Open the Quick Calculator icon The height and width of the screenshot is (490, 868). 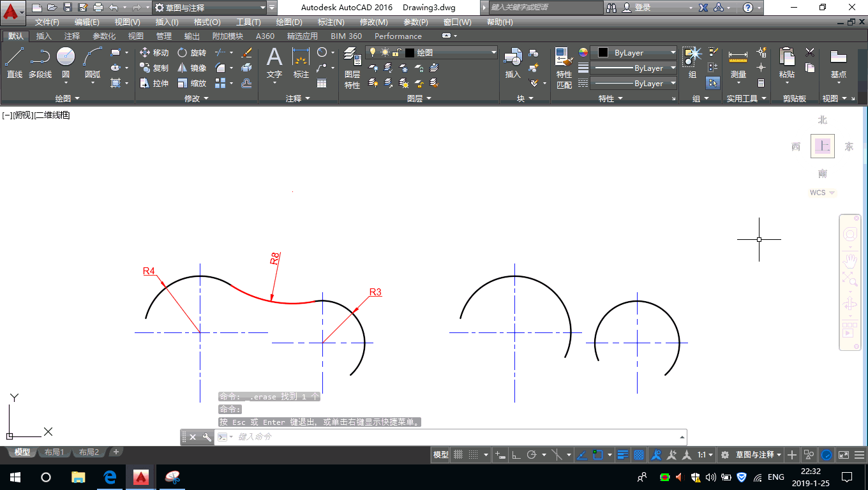click(761, 83)
